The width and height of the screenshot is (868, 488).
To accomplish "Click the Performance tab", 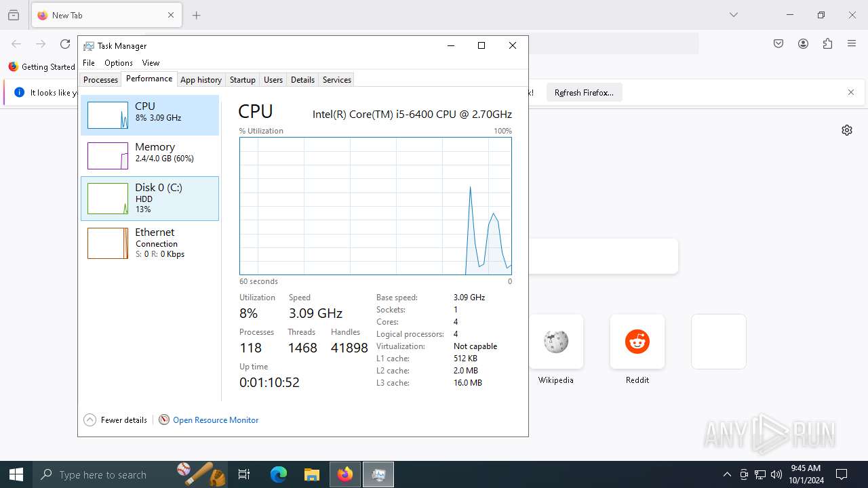I will (x=149, y=79).
